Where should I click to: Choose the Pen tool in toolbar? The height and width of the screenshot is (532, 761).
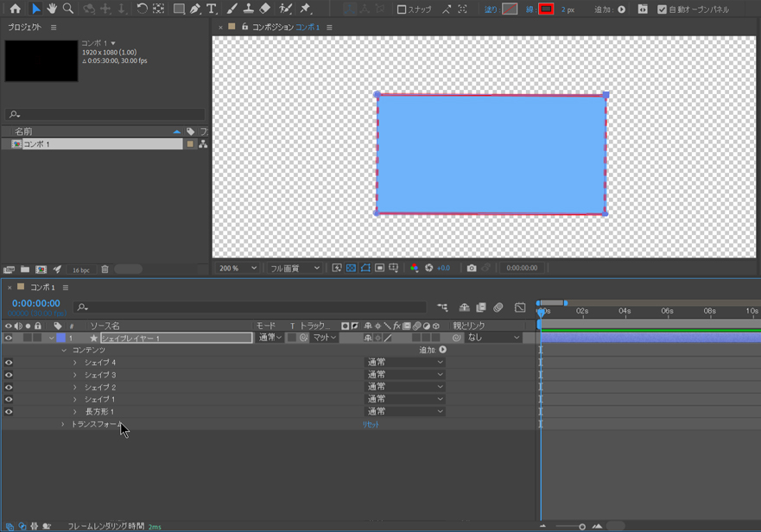tap(195, 9)
